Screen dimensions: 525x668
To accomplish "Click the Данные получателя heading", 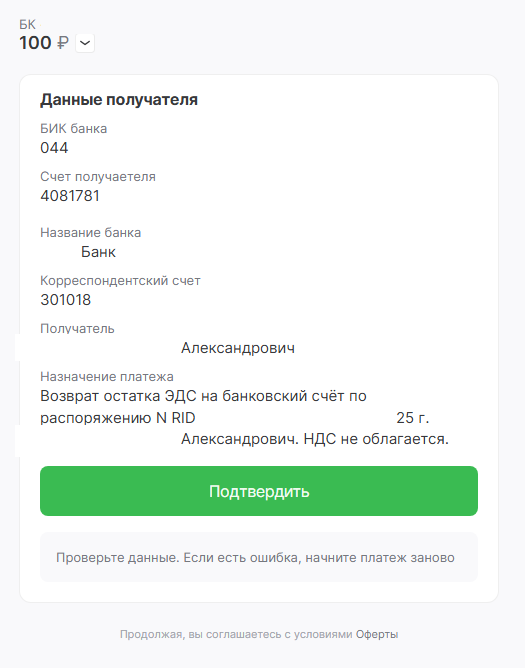I will click(119, 100).
